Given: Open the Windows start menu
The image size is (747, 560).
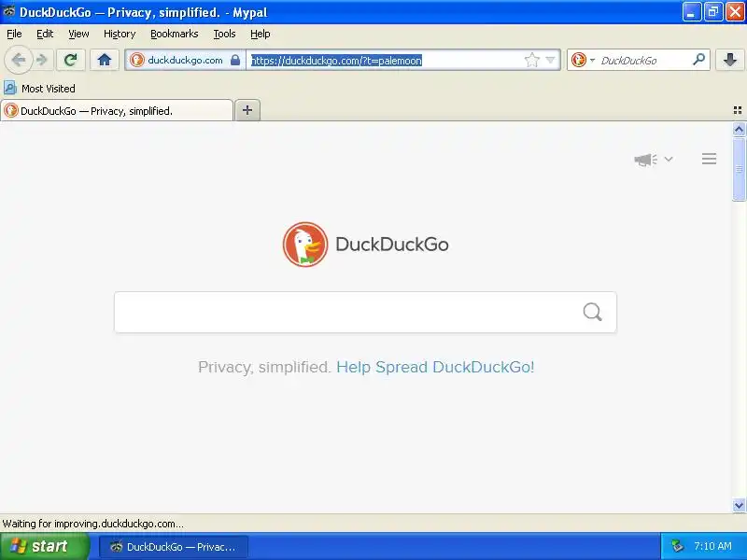Looking at the screenshot, I should (45, 546).
